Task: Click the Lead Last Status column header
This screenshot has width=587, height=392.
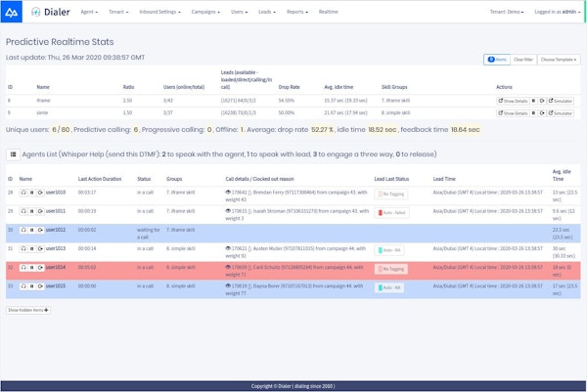Action: [x=391, y=179]
